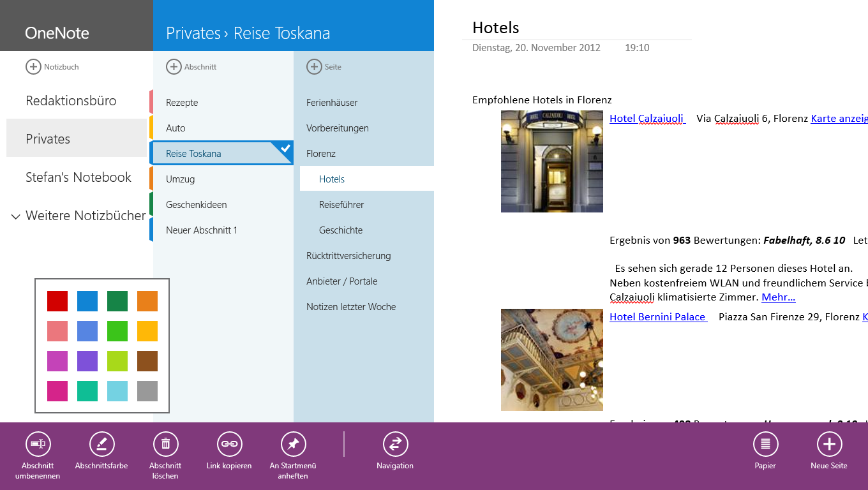Collapse the Weitere Notizbücher list
Screen dimensions: 868x490
point(15,216)
